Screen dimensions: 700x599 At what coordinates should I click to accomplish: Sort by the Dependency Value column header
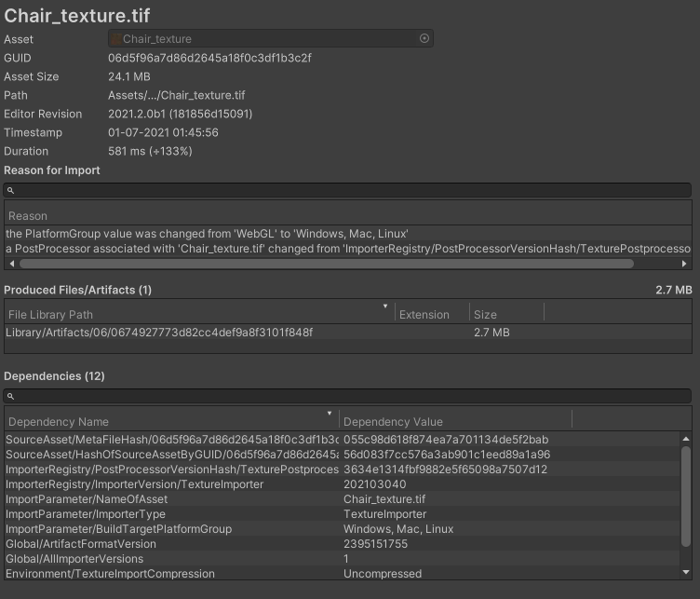click(x=454, y=422)
